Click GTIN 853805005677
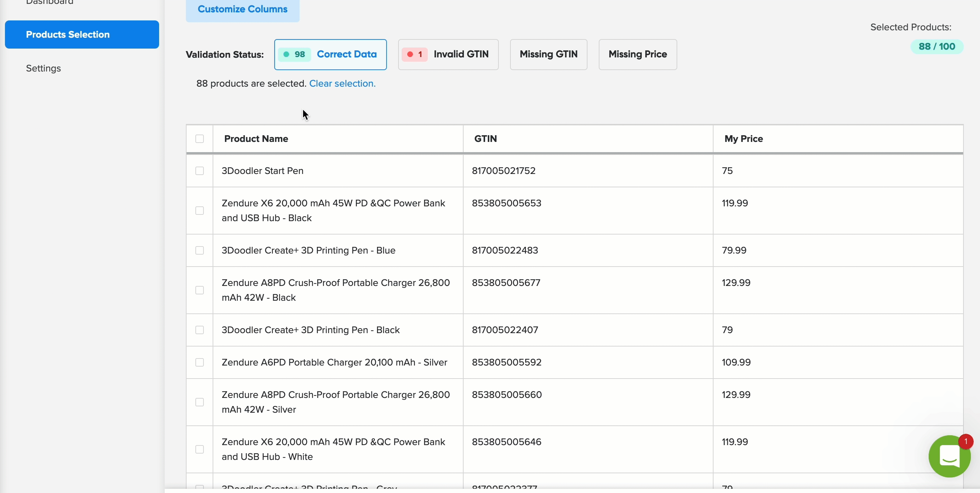The height and width of the screenshot is (493, 980). pyautogui.click(x=506, y=282)
